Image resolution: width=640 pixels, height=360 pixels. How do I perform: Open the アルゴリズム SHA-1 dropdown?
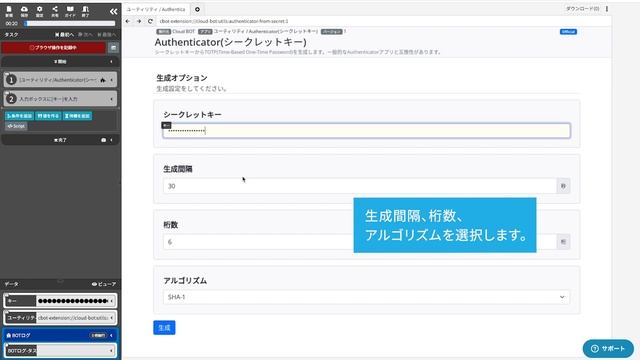(x=367, y=297)
